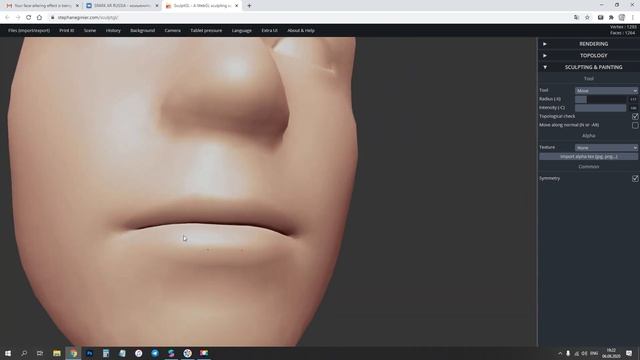Open the Tool dropdown showing Move
The image size is (640, 360).
click(606, 91)
